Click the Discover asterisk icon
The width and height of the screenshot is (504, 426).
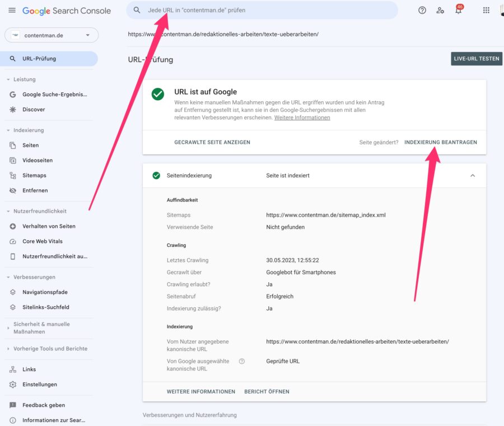[12, 110]
